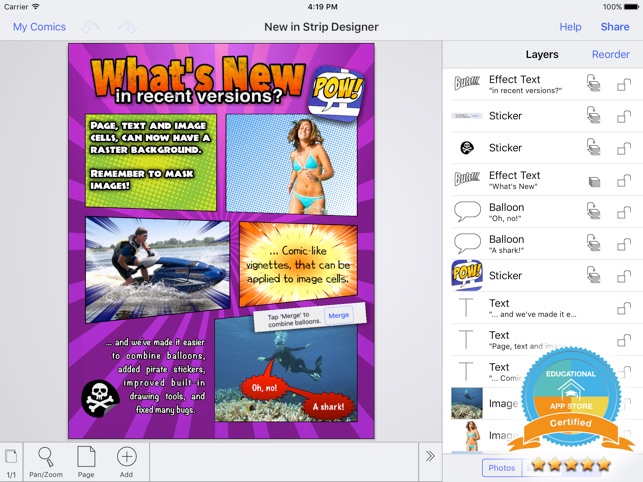The height and width of the screenshot is (482, 643).
Task: Tap the "Comic-like vignettes" orange cell
Action: coord(298,264)
